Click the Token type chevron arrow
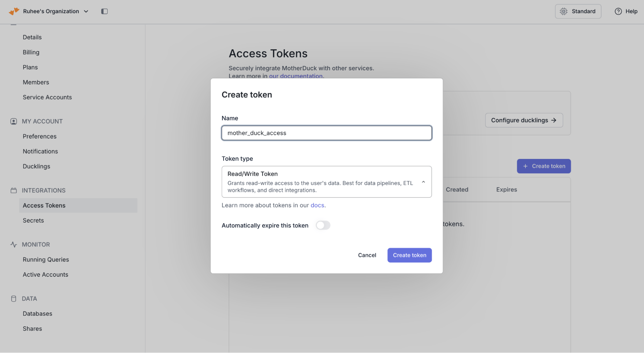This screenshot has height=353, width=644. [423, 182]
